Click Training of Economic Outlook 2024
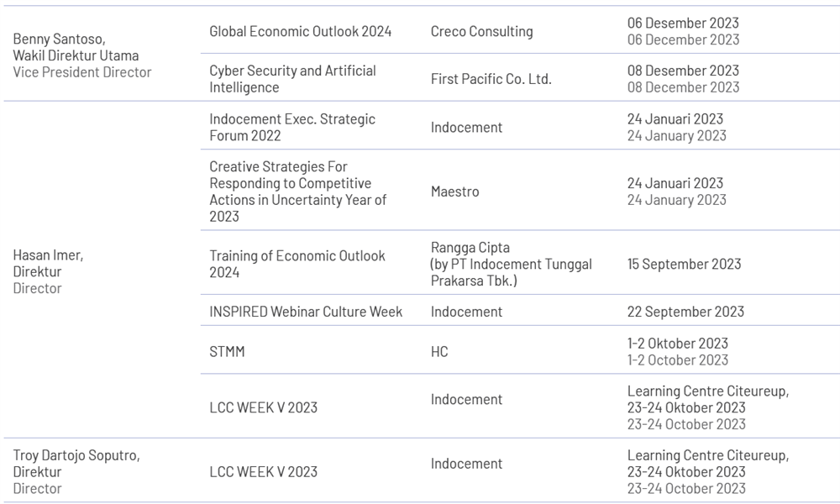This screenshot has width=840, height=504. (x=297, y=264)
